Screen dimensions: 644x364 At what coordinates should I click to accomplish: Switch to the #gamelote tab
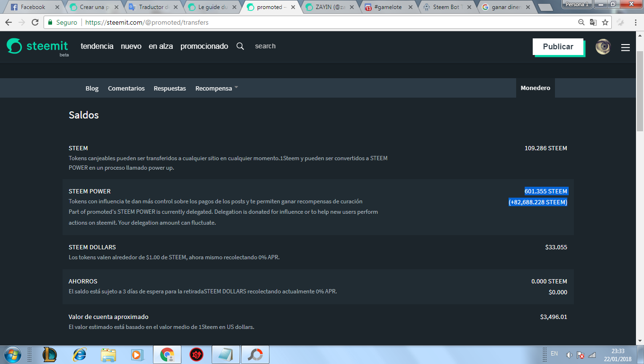click(388, 7)
